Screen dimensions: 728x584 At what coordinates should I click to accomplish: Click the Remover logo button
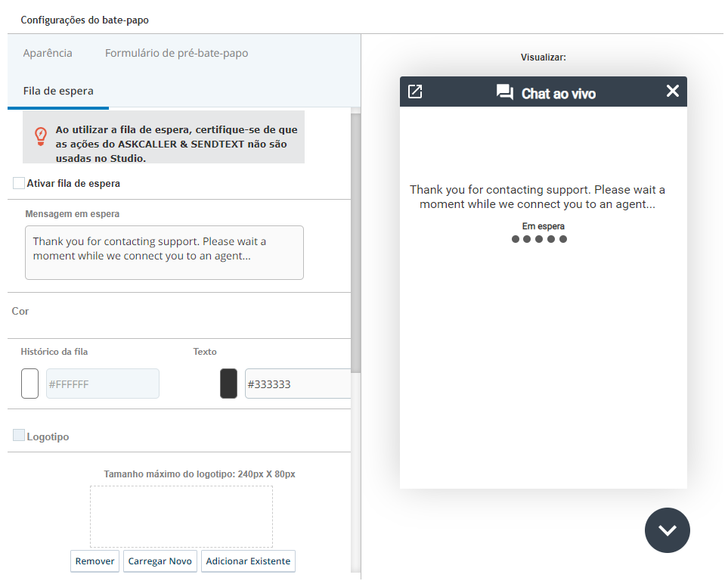coord(94,561)
